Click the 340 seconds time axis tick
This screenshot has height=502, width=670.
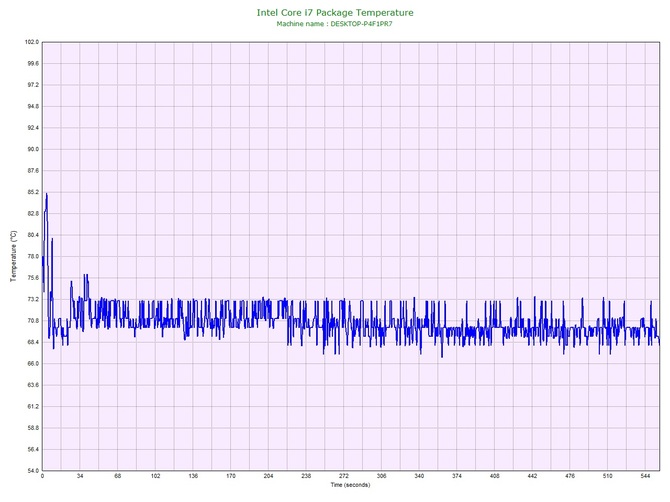pyautogui.click(x=419, y=476)
